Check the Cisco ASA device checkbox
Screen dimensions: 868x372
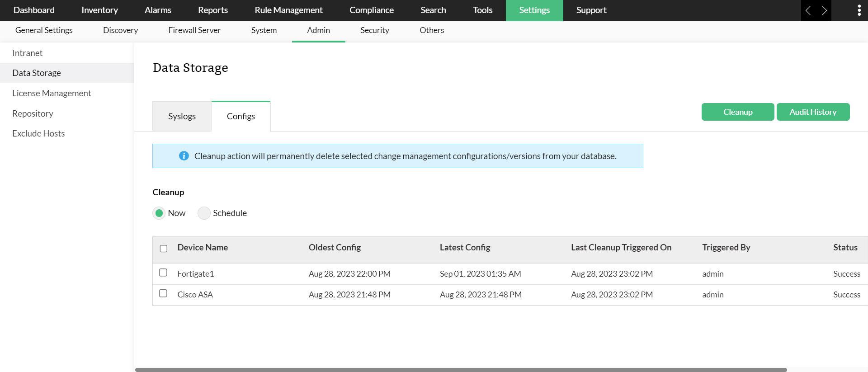tap(163, 293)
